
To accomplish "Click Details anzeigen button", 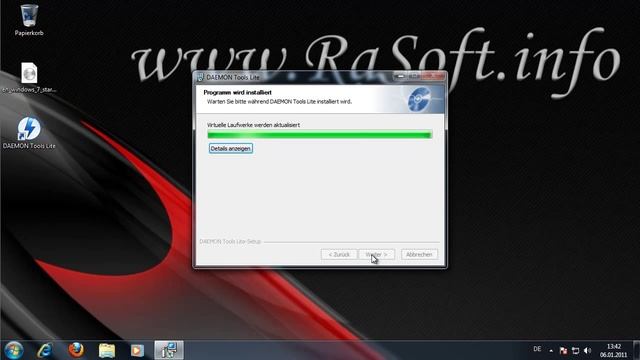I will coord(231,149).
